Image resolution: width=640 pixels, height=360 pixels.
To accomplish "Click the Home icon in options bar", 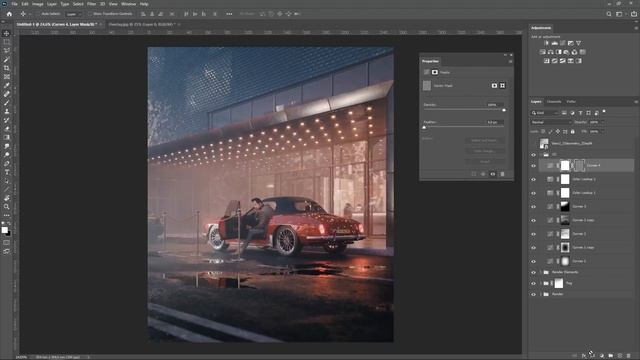I will coord(9,14).
